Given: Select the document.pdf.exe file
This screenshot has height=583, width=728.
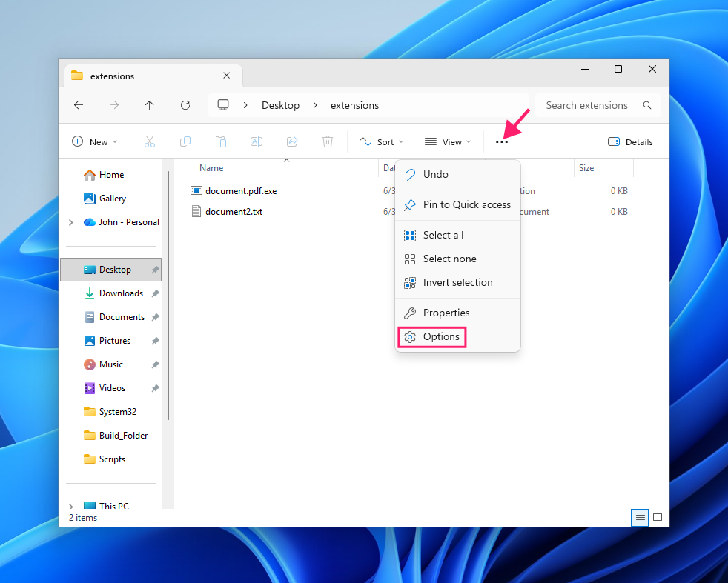Looking at the screenshot, I should click(241, 190).
